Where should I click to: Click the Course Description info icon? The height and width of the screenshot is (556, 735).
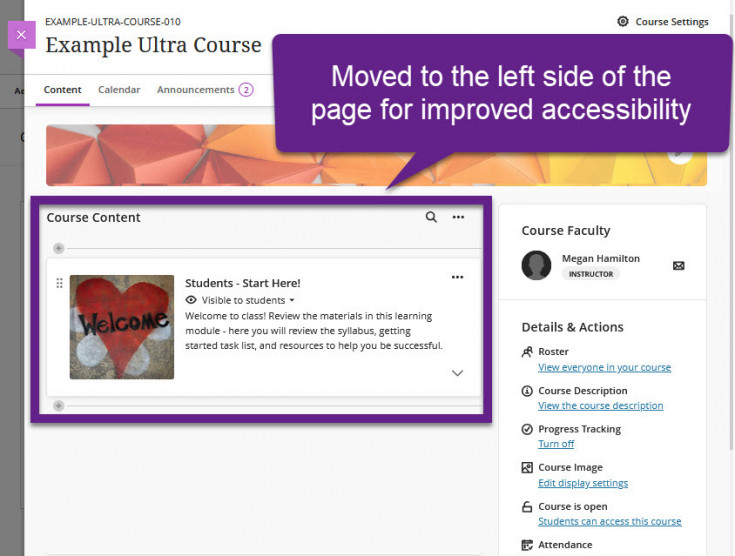pyautogui.click(x=527, y=391)
